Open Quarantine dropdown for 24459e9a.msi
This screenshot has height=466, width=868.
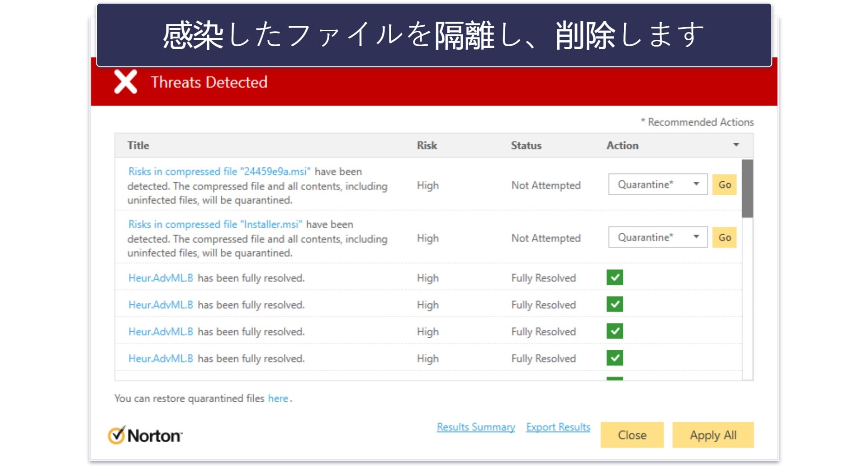(x=658, y=184)
